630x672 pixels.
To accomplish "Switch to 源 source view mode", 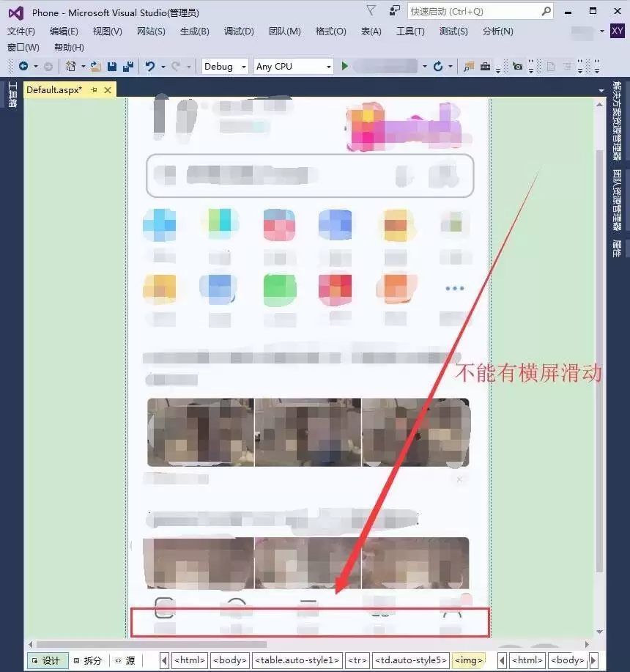I will 126,660.
